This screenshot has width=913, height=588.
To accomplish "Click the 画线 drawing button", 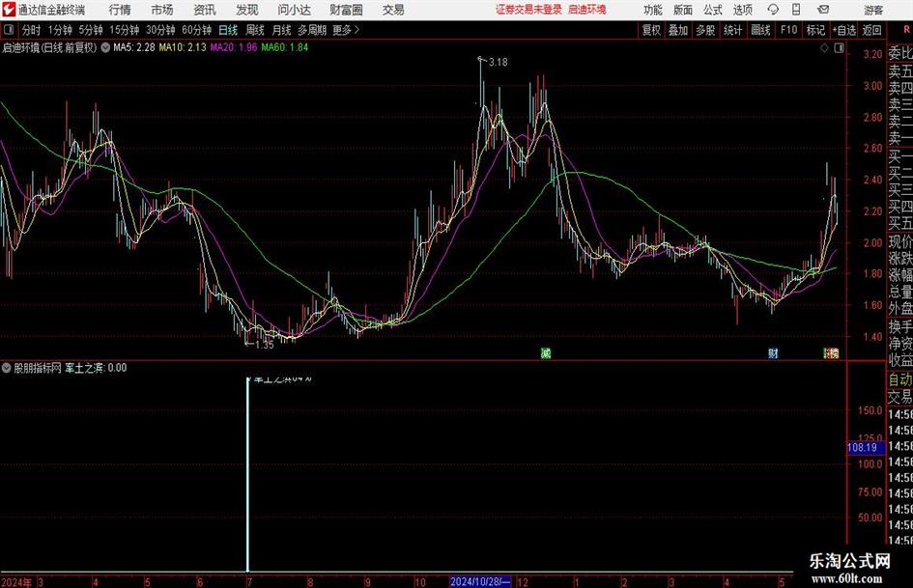I will click(x=760, y=30).
